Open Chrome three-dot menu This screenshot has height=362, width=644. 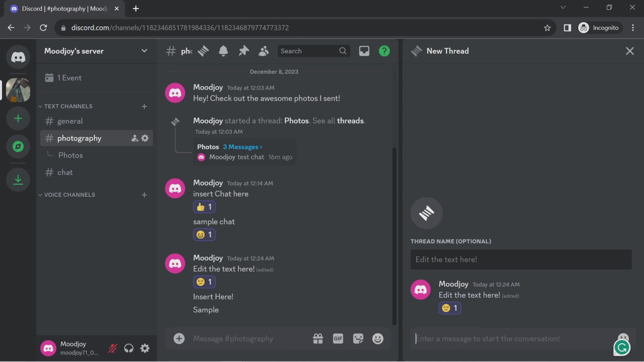(633, 27)
